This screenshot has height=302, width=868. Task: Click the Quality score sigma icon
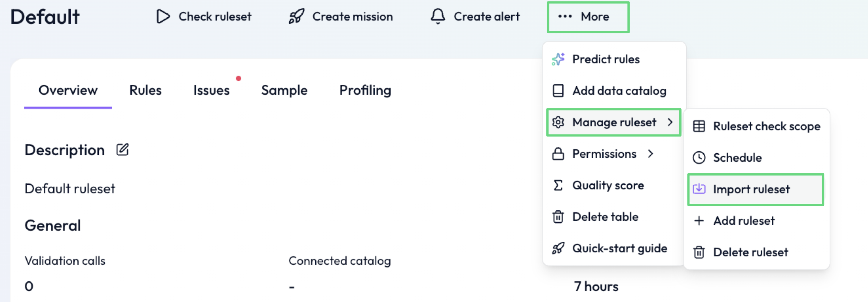[558, 185]
